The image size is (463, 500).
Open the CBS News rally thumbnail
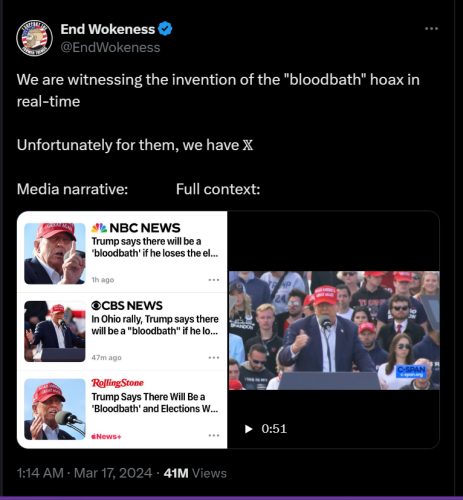tap(55, 331)
